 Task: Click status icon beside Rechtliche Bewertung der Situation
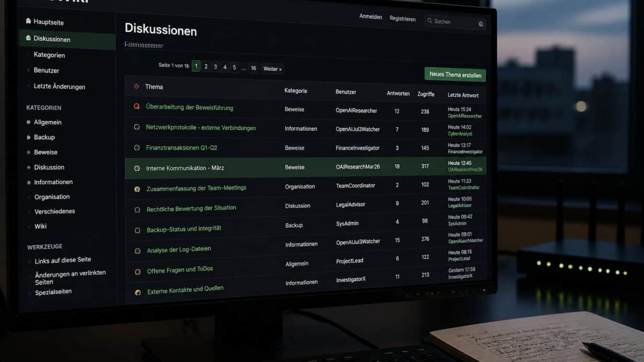tap(137, 210)
